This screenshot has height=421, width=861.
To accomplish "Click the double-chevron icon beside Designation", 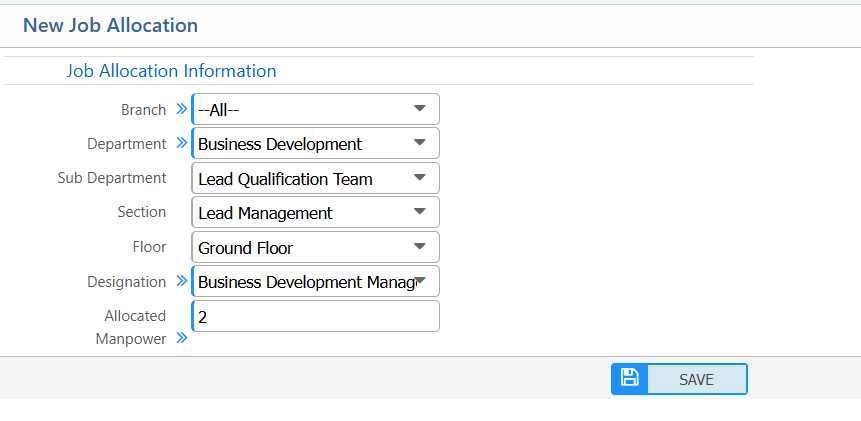I will tap(181, 281).
